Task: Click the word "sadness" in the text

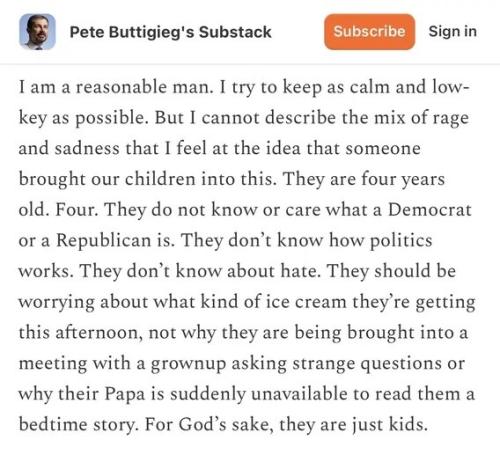Action: pos(87,149)
